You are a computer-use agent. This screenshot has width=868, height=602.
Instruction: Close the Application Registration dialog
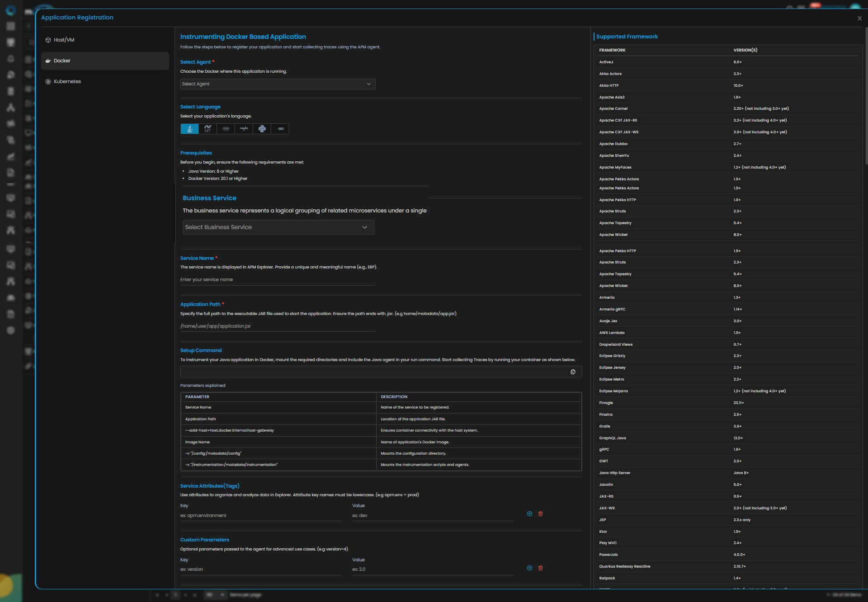[x=859, y=19]
